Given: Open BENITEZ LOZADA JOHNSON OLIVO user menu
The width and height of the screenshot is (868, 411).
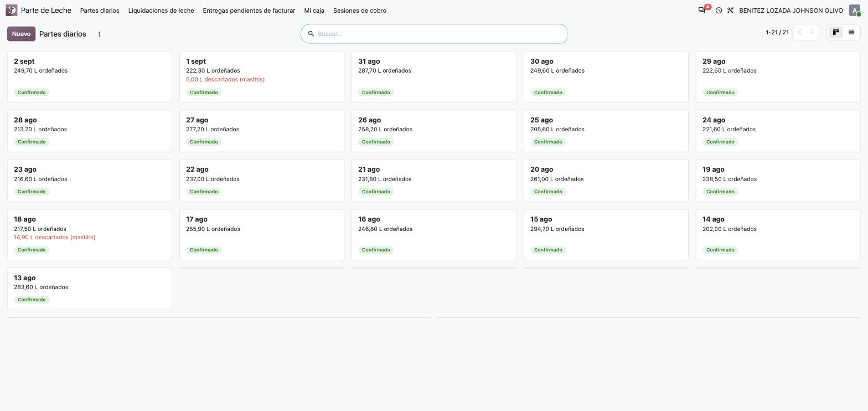Looking at the screenshot, I should click(x=791, y=11).
